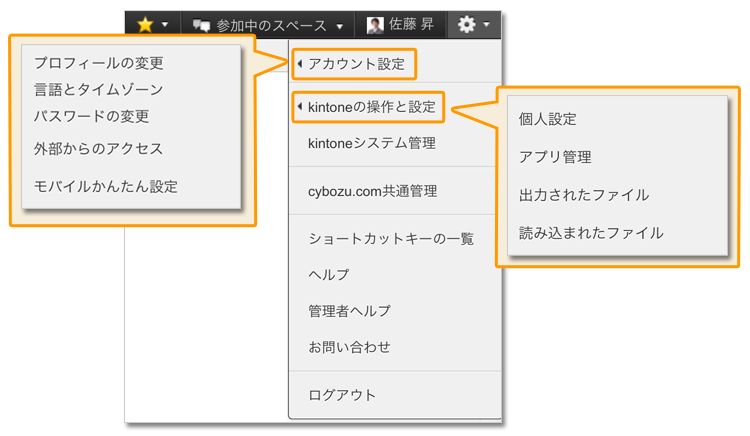This screenshot has height=436, width=750.
Task: Open パスワードの変更
Action: [91, 115]
